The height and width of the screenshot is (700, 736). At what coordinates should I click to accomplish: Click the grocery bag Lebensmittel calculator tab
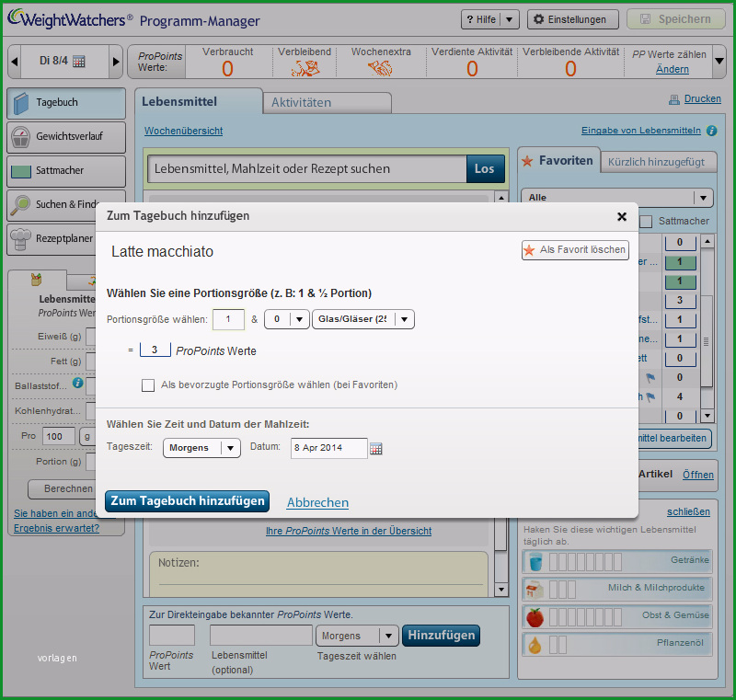coord(37,280)
